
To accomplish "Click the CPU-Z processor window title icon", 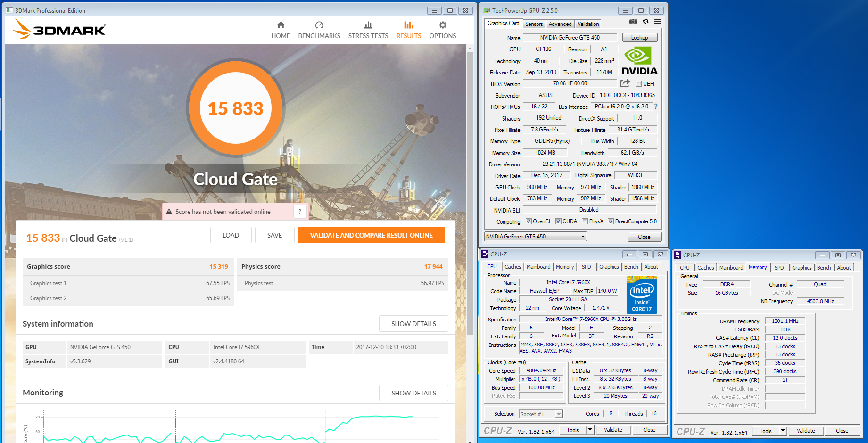I will 485,254.
